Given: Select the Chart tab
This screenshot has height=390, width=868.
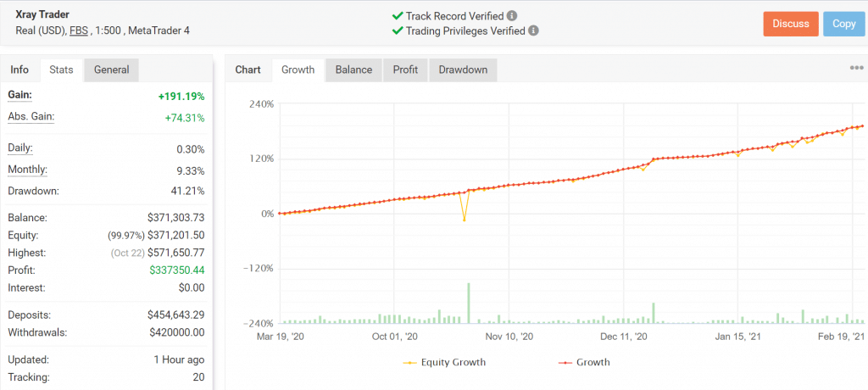Looking at the screenshot, I should 248,70.
